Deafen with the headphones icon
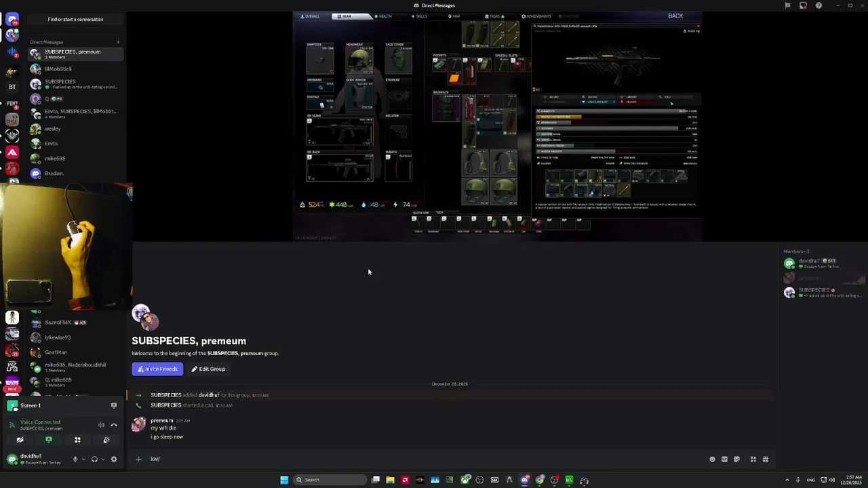 coord(94,459)
